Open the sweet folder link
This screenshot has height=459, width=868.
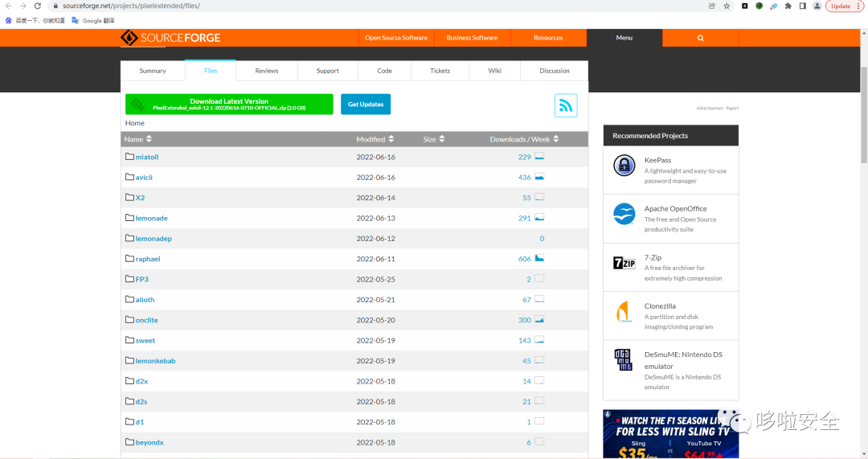145,341
